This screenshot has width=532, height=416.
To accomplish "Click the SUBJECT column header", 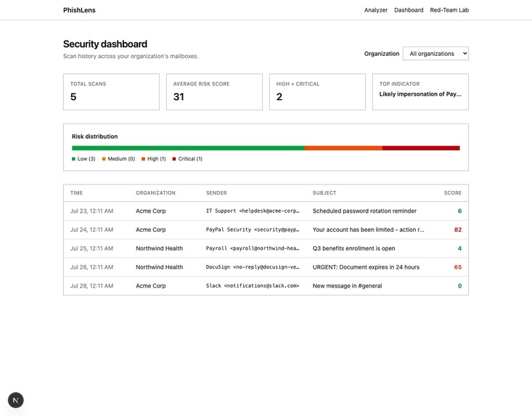I will pos(324,192).
